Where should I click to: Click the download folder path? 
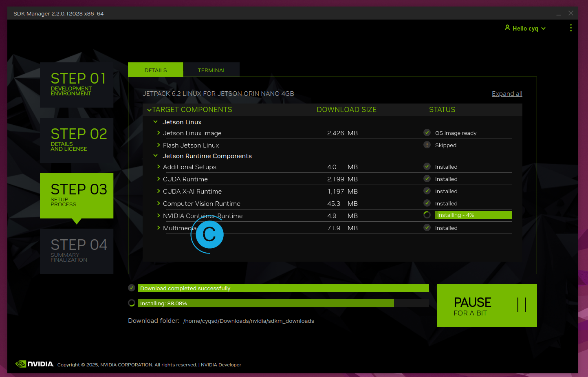click(249, 321)
